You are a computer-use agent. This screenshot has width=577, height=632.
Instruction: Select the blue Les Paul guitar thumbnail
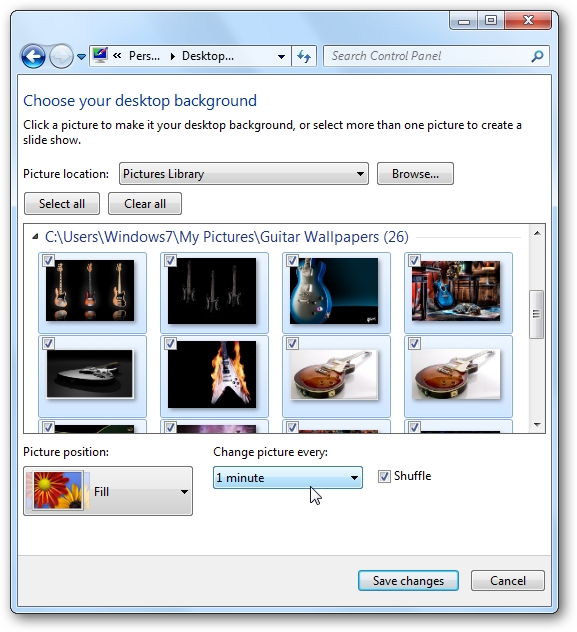334,291
